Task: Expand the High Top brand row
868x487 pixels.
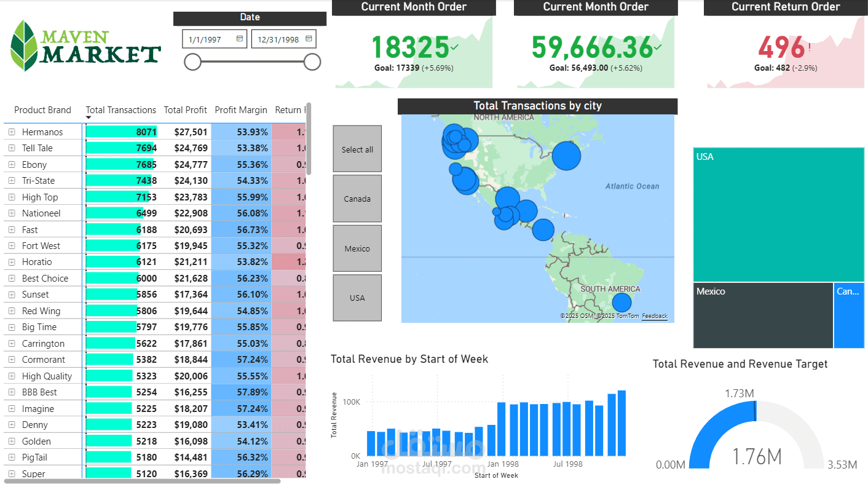Action: (x=12, y=197)
